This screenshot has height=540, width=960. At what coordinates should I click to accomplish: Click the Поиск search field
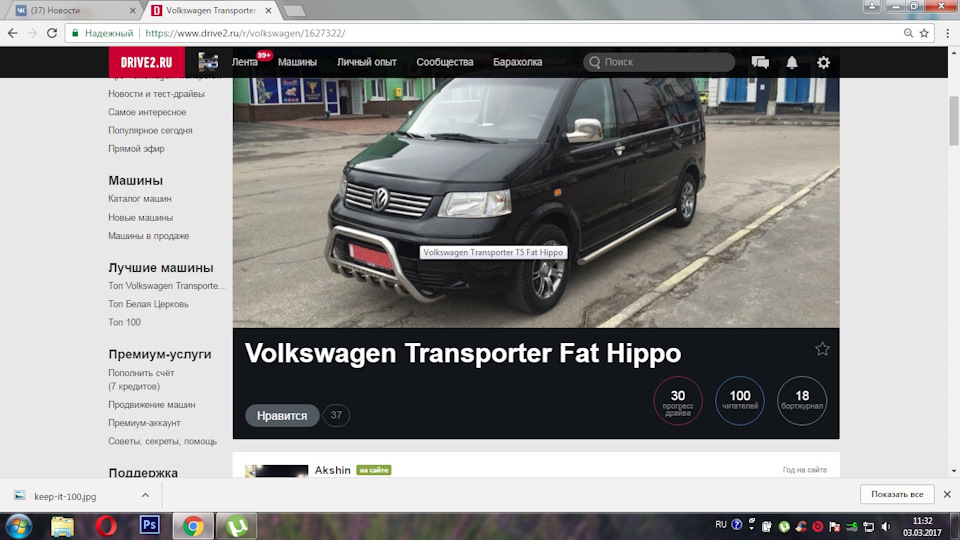(659, 62)
